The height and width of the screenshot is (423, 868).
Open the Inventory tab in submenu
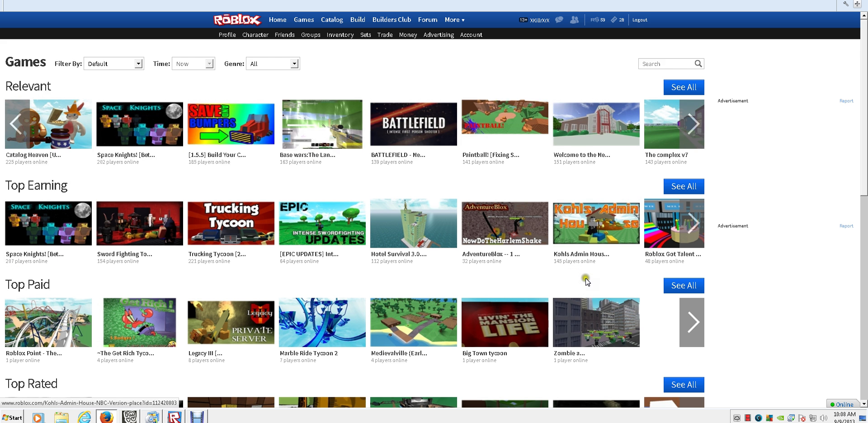(340, 35)
